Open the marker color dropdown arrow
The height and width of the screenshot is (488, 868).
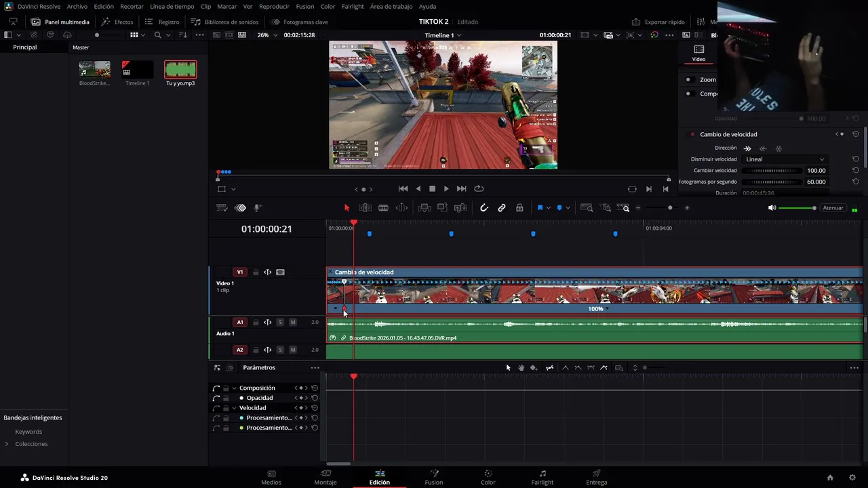(x=568, y=208)
